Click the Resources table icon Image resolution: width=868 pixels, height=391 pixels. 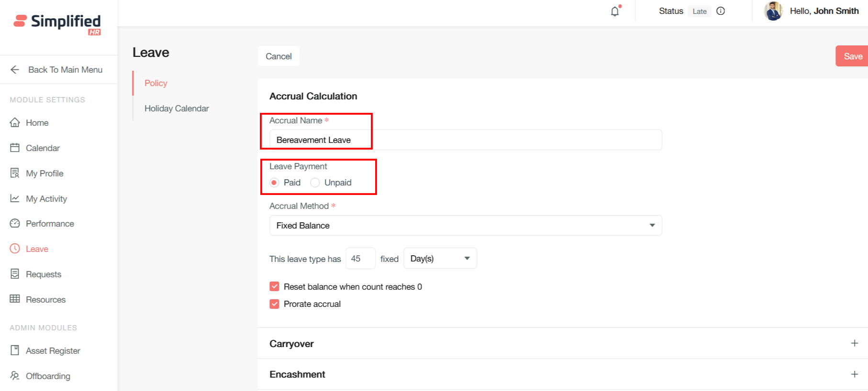(x=15, y=299)
